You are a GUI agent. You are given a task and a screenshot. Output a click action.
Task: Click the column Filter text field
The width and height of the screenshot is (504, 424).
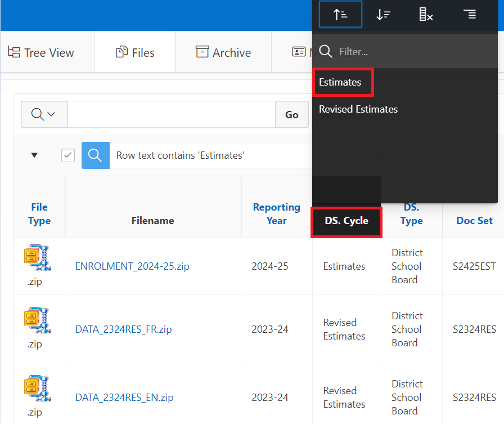coord(413,52)
